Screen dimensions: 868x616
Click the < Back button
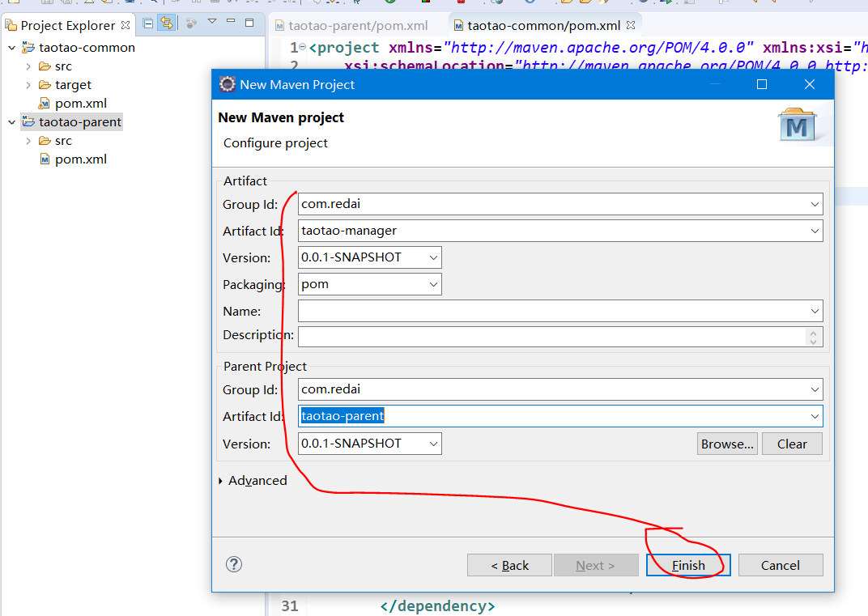click(509, 565)
